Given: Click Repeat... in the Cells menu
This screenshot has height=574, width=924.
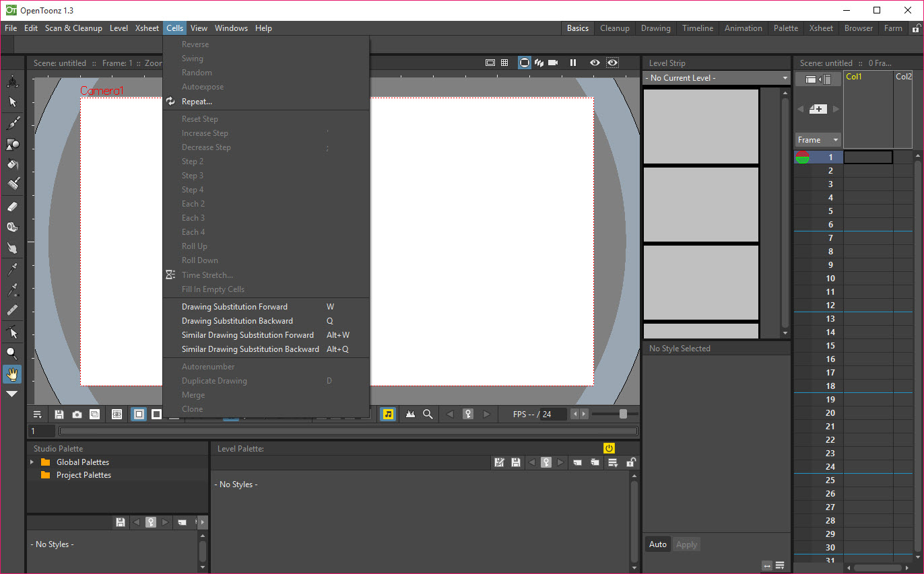Looking at the screenshot, I should click(x=197, y=102).
